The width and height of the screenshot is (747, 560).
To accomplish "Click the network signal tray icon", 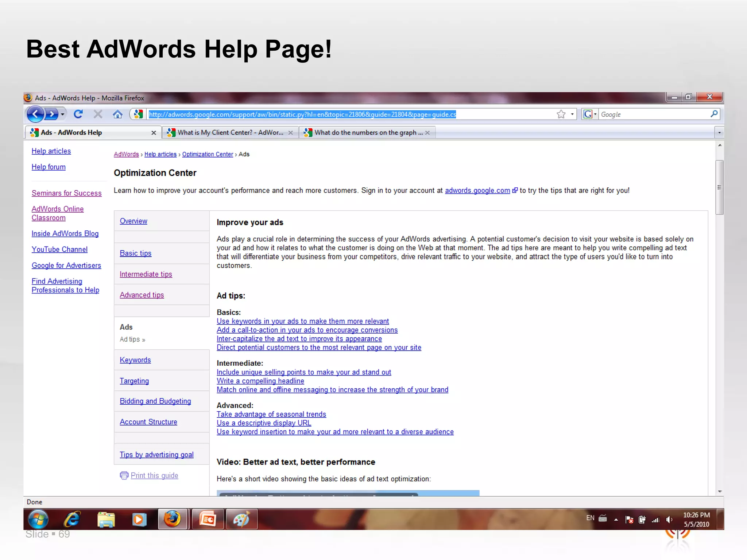I will (x=655, y=520).
